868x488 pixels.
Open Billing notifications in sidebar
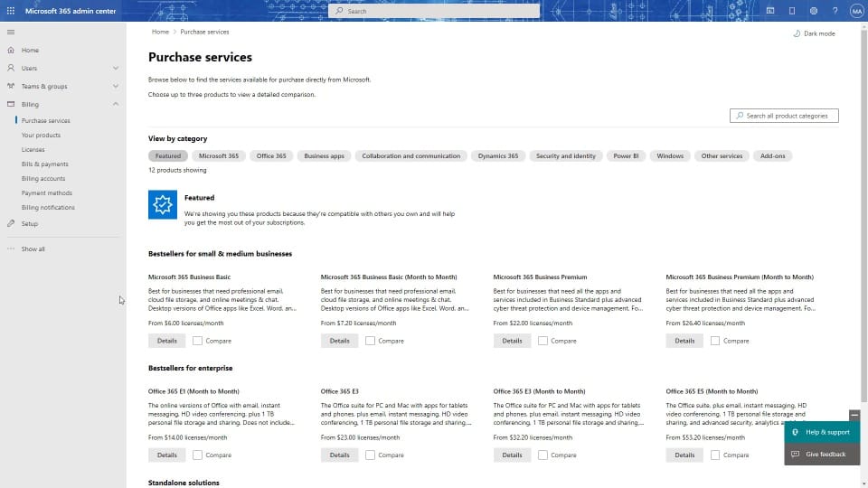pyautogui.click(x=48, y=207)
